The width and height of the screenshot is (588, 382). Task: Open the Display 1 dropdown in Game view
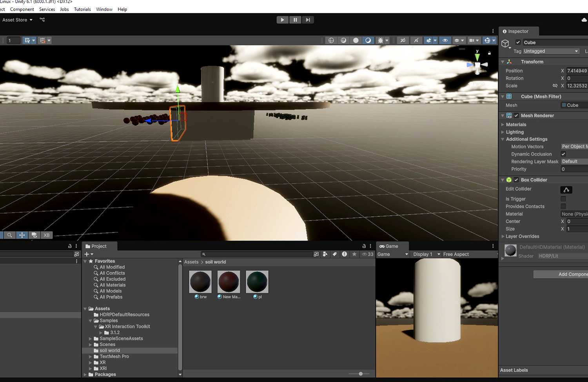tap(426, 254)
